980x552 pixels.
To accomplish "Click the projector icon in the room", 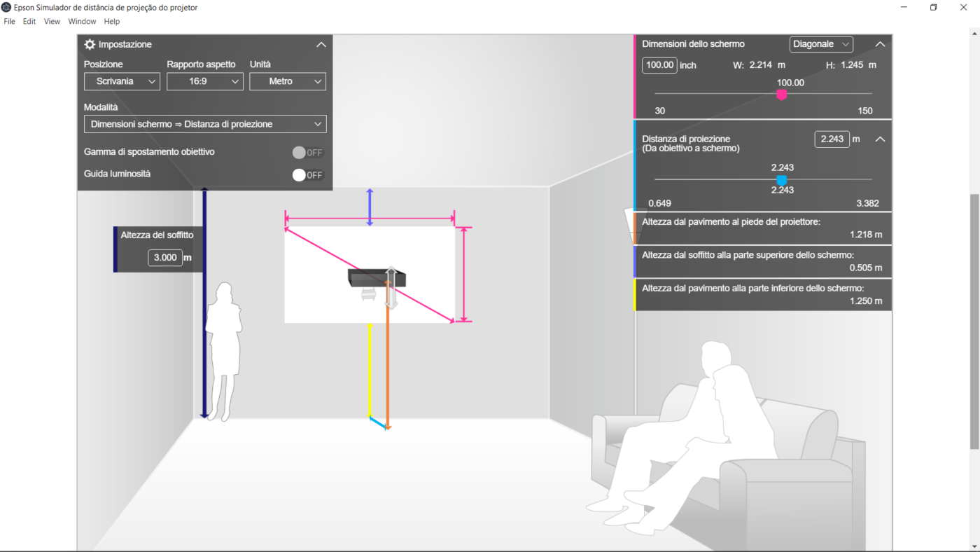I will click(x=377, y=277).
